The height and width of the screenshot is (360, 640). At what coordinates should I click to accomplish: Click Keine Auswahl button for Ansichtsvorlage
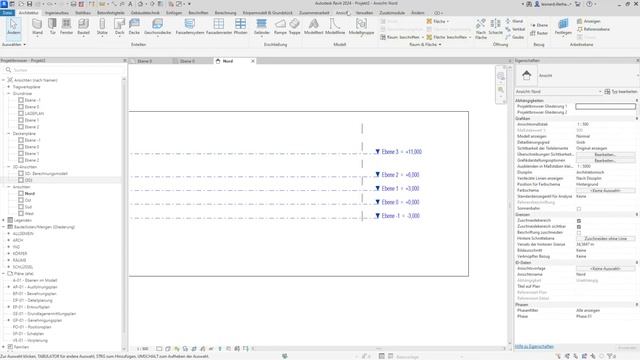click(605, 269)
